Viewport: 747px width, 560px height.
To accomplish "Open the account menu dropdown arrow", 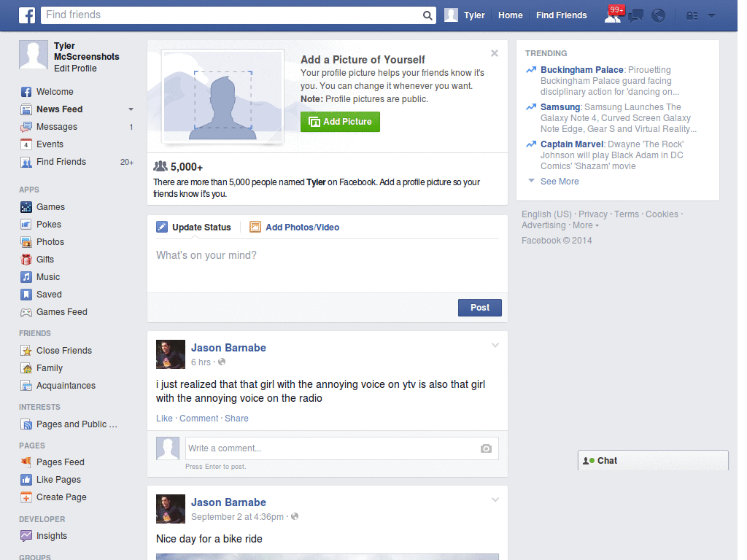I will pyautogui.click(x=711, y=16).
